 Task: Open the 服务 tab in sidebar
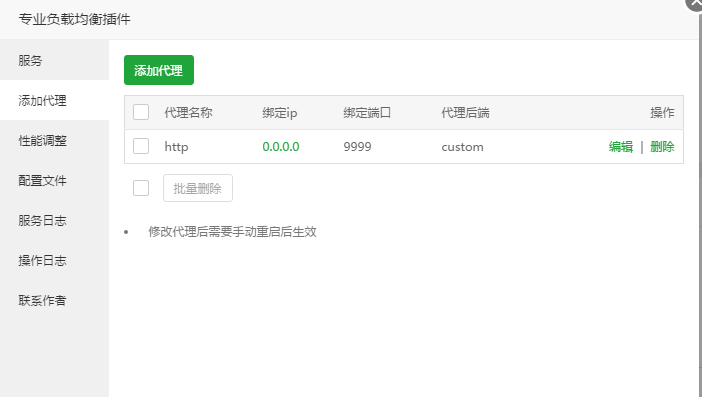[54, 60]
